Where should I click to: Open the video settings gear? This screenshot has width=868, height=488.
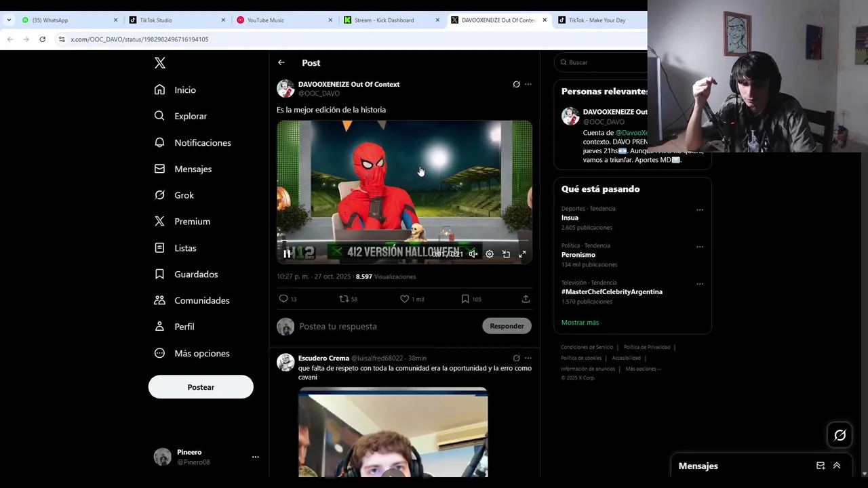[x=490, y=254]
